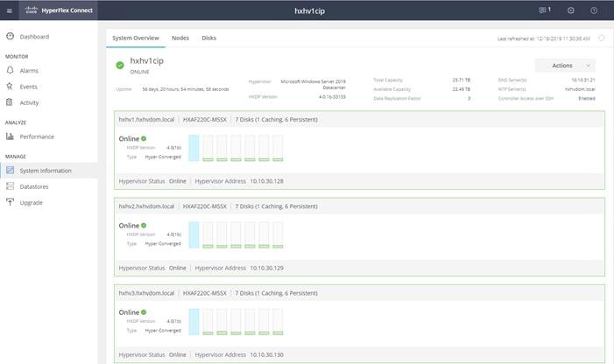Viewport: 614px width, 364px height.
Task: Select the blue caching disk of hxhv2
Action: 194,235
